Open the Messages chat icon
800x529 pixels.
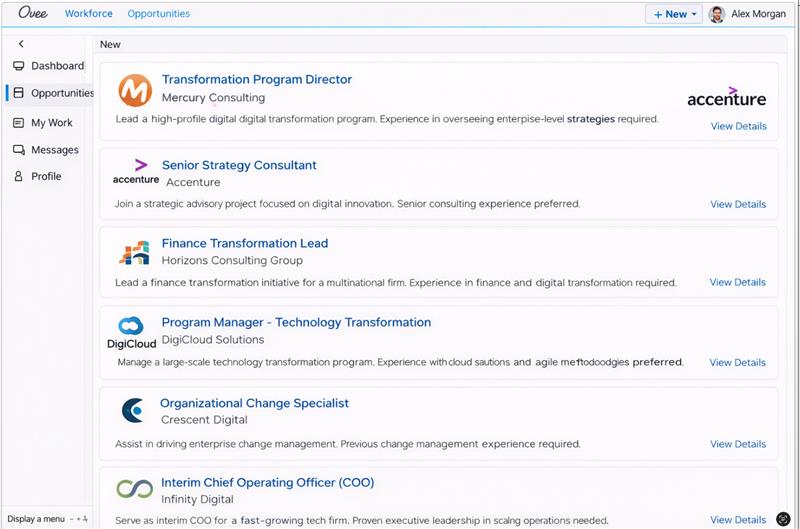click(x=19, y=150)
